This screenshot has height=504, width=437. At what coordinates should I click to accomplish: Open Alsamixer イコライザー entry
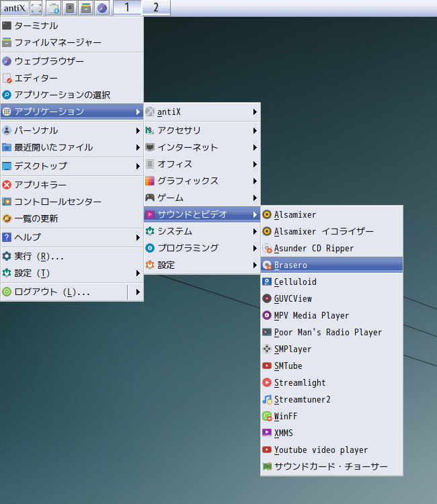[x=332, y=231]
